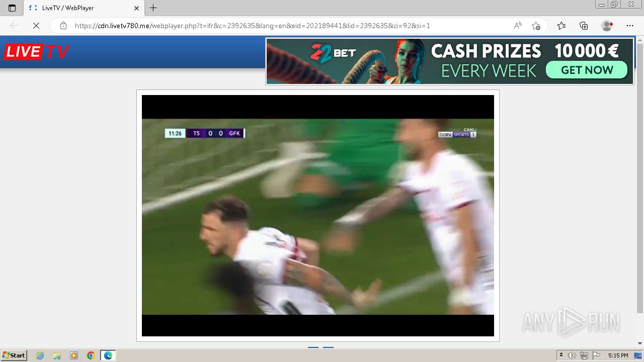Click the 11:26 match clock
Screen dimensions: 644x362
175,133
